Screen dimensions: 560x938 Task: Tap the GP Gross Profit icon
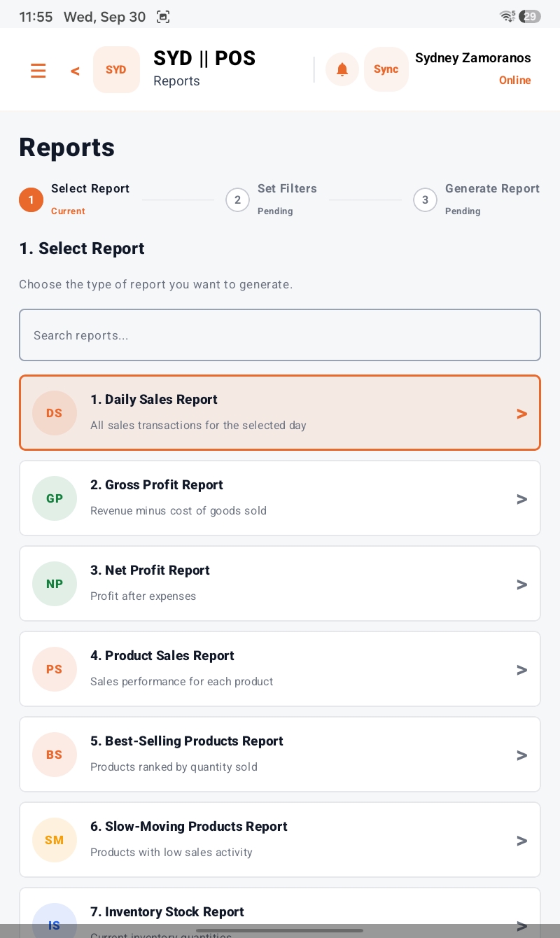pos(55,498)
